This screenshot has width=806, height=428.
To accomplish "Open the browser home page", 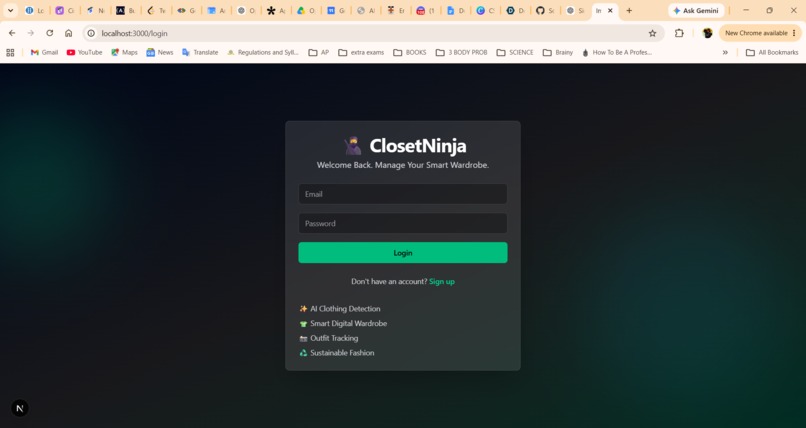I will [x=68, y=33].
